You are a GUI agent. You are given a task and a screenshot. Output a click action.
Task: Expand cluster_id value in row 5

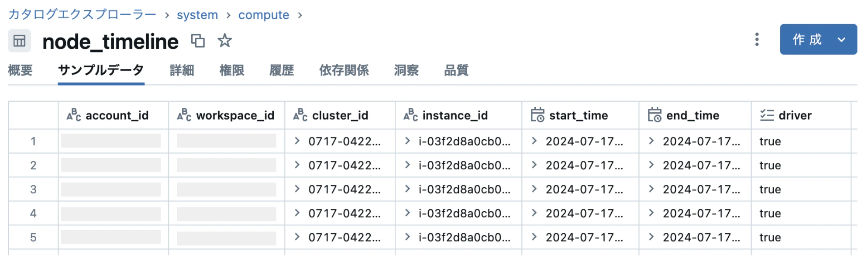(x=297, y=237)
